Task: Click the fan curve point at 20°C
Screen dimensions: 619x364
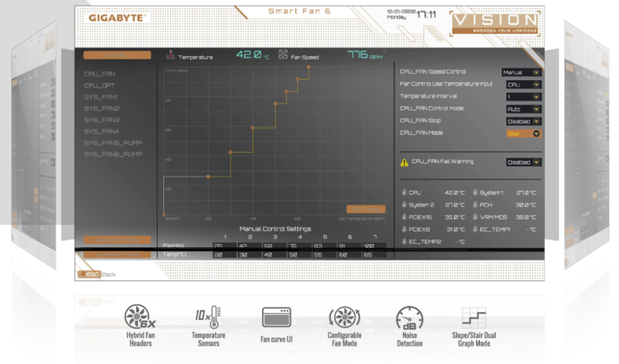Action: coord(208,176)
